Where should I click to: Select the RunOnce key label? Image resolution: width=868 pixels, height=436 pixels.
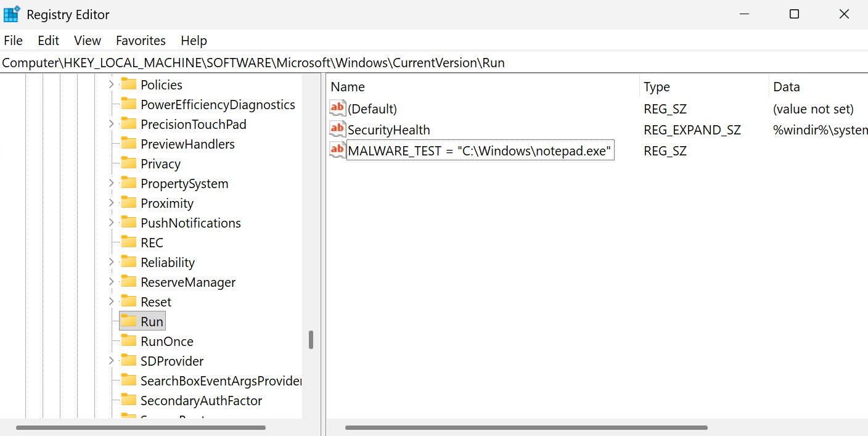167,342
